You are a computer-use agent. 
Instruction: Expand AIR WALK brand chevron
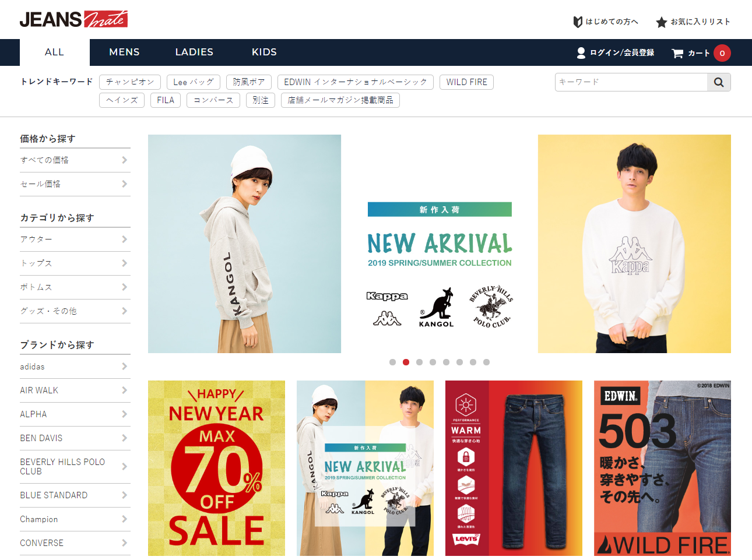(x=124, y=390)
